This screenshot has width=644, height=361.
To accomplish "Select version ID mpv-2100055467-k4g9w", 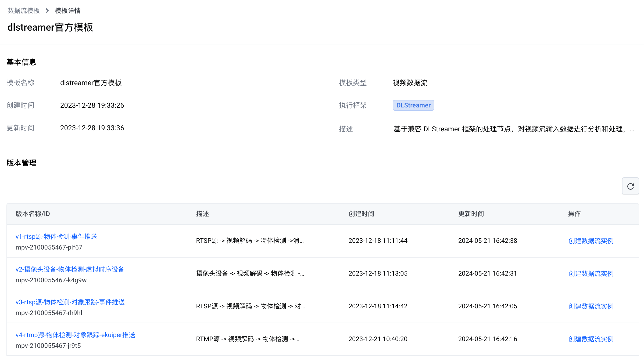I will [x=51, y=280].
